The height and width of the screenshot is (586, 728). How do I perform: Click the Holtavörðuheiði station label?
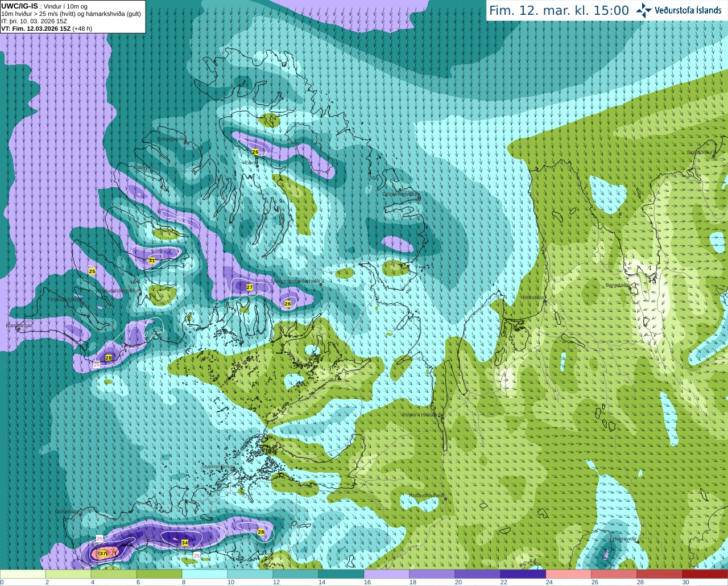[x=427, y=496]
